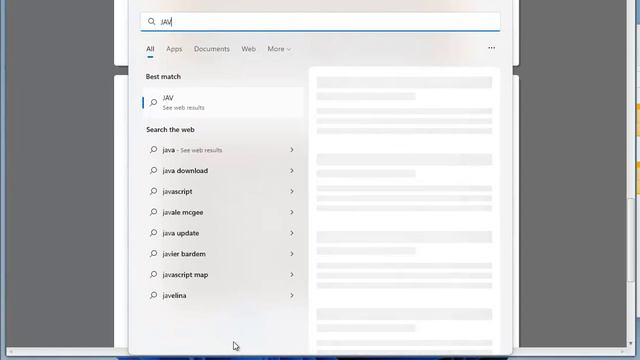Expand the javale mcgee chevron
This screenshot has height=360, width=640.
click(292, 212)
